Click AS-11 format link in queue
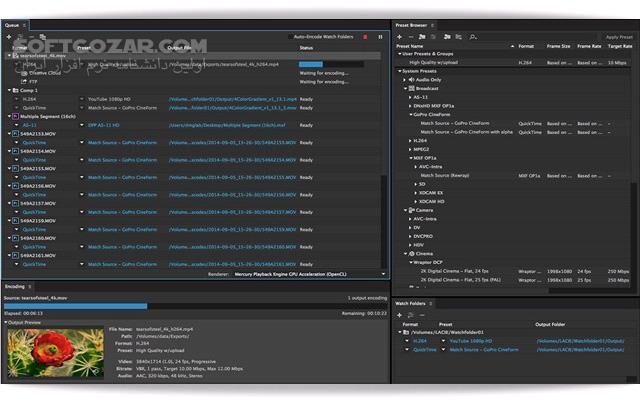The width and height of the screenshot is (640, 403). point(29,125)
